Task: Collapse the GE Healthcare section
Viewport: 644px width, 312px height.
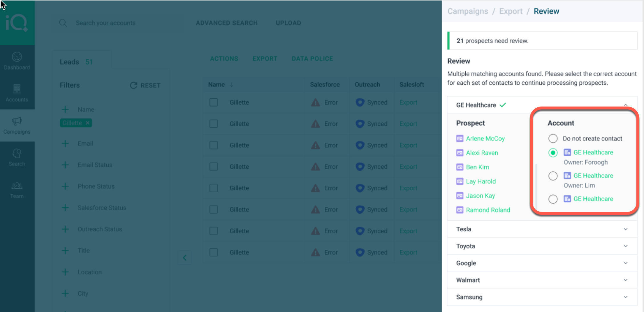Action: click(x=625, y=105)
